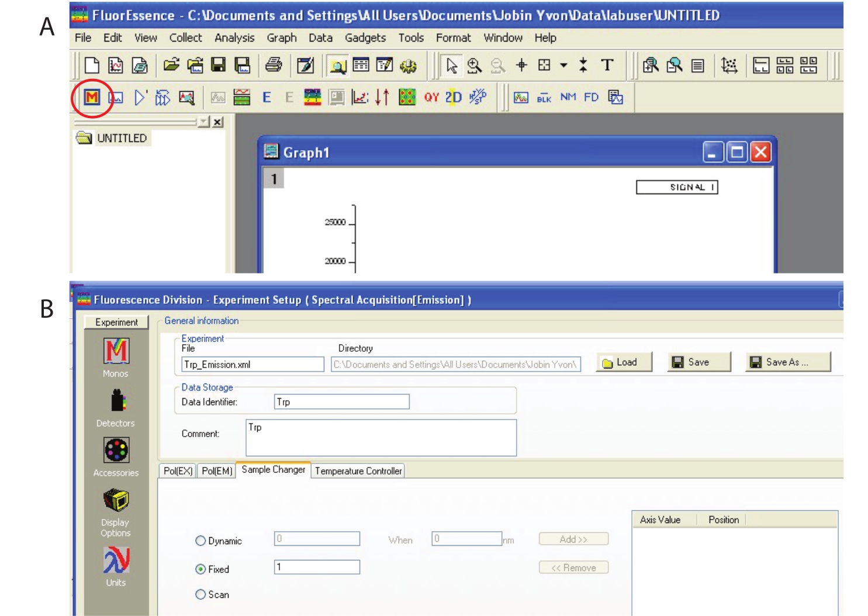The image size is (868, 616).
Task: Switch to the Sample Changer tab
Action: (x=274, y=470)
